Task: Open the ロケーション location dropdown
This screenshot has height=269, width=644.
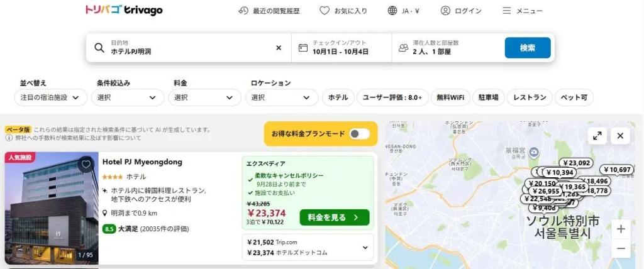Action: [282, 97]
